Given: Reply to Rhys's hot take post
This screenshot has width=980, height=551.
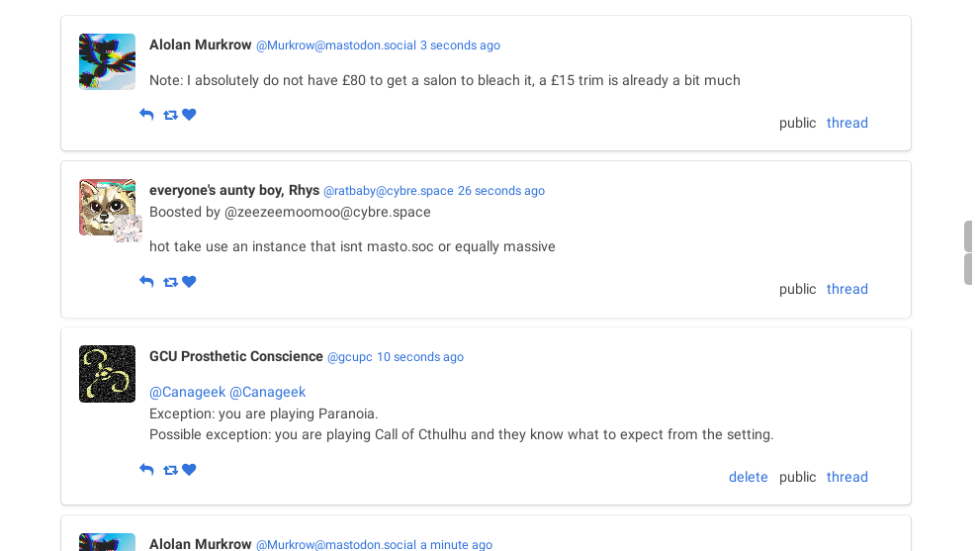Looking at the screenshot, I should [146, 282].
